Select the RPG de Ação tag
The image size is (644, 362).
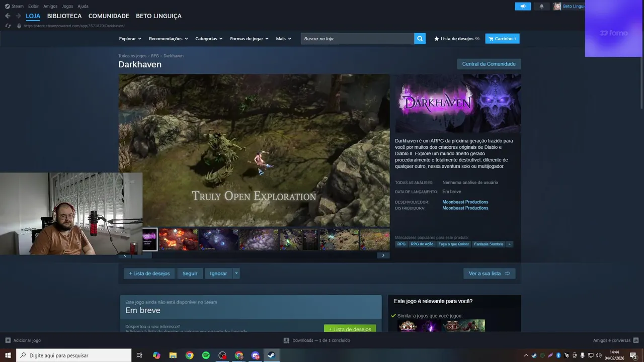coord(422,244)
